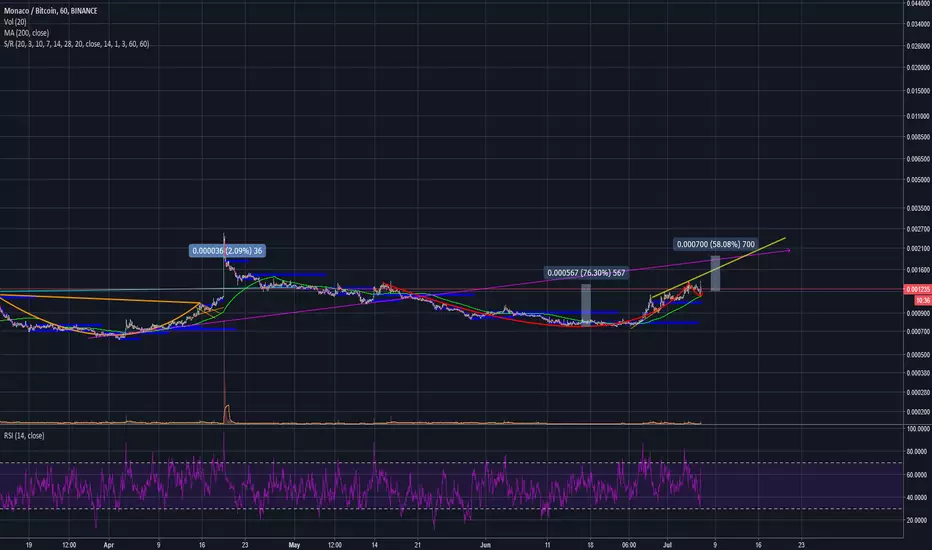Click the 60.0000 RSI scale label
Screen dimensions: 932x550
click(918, 475)
